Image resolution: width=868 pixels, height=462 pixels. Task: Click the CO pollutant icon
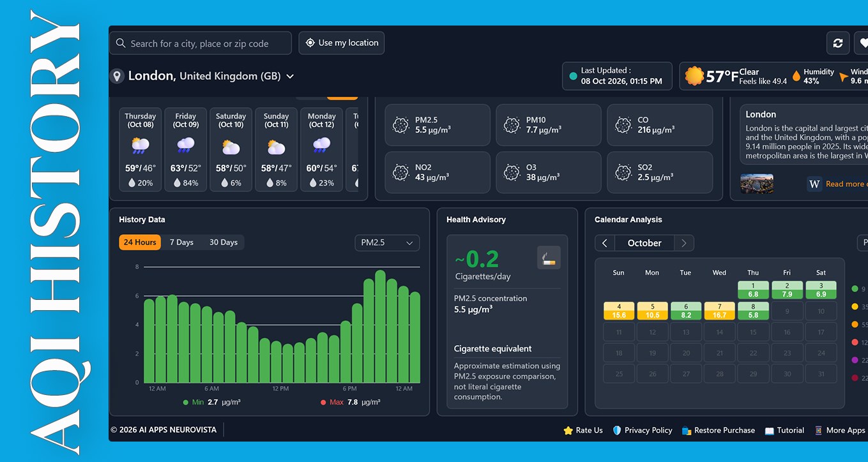(x=623, y=125)
